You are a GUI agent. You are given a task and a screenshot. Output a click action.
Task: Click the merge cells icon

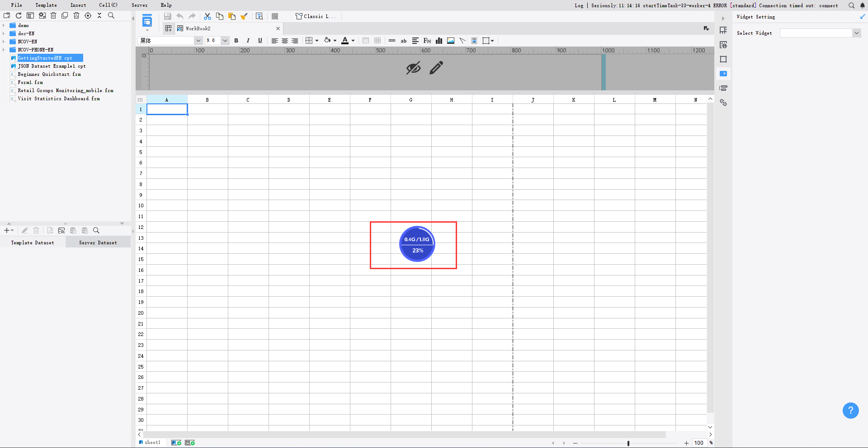click(x=366, y=41)
